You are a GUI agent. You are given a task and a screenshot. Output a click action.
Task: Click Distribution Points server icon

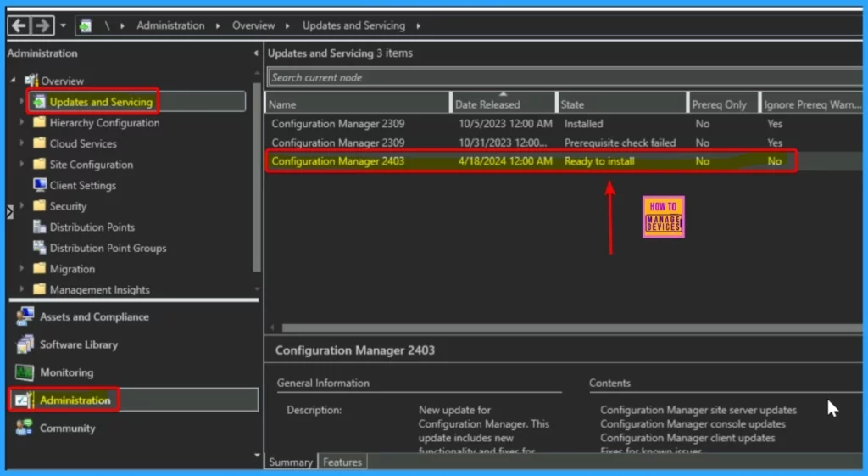[39, 227]
